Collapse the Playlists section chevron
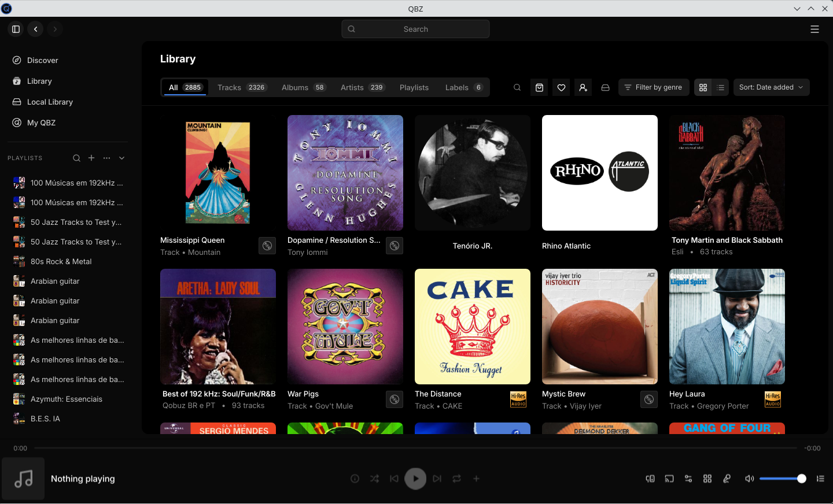Image resolution: width=833 pixels, height=504 pixels. click(121, 158)
